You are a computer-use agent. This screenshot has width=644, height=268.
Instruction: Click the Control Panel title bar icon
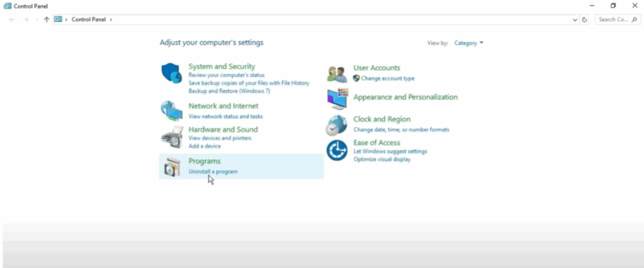(8, 6)
